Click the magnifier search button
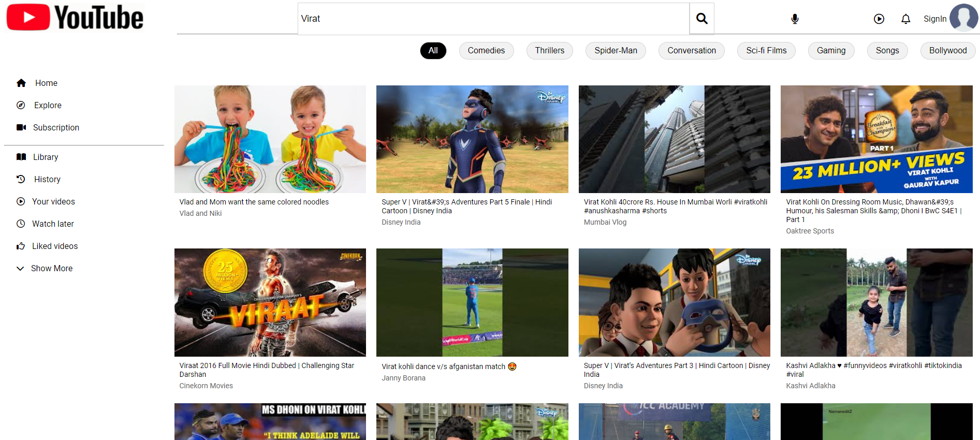The image size is (980, 440). click(x=701, y=19)
